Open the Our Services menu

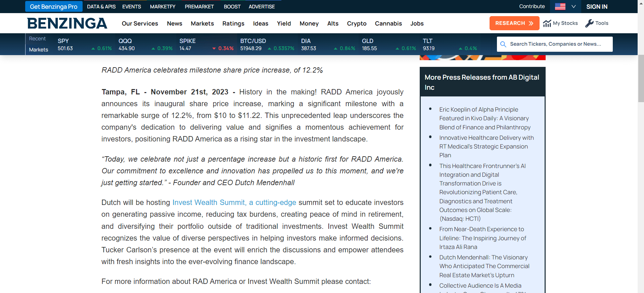point(140,24)
